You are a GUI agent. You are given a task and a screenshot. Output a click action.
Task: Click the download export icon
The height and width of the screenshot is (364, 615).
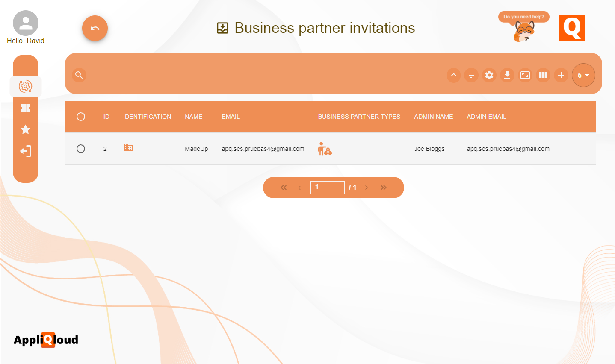point(507,75)
